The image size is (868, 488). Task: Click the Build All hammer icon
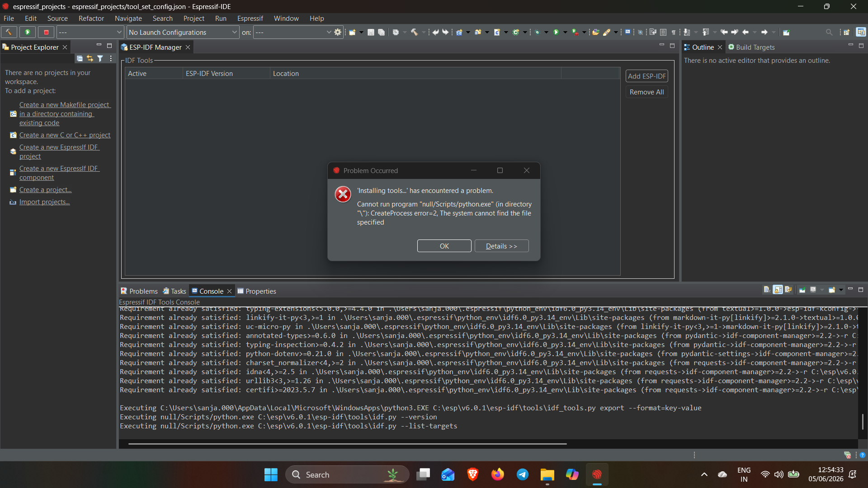414,32
